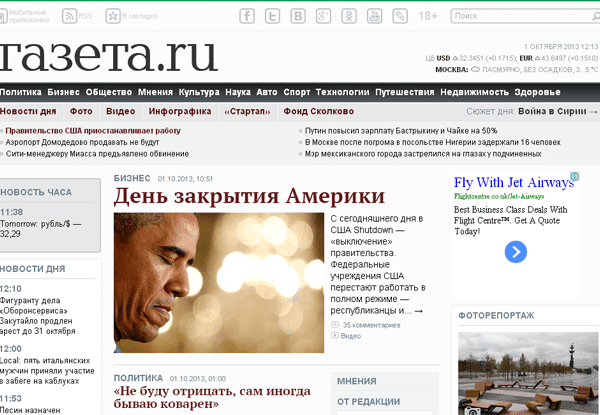This screenshot has width=600, height=415.
Task: Switch to the Инфографика tab
Action: point(180,111)
